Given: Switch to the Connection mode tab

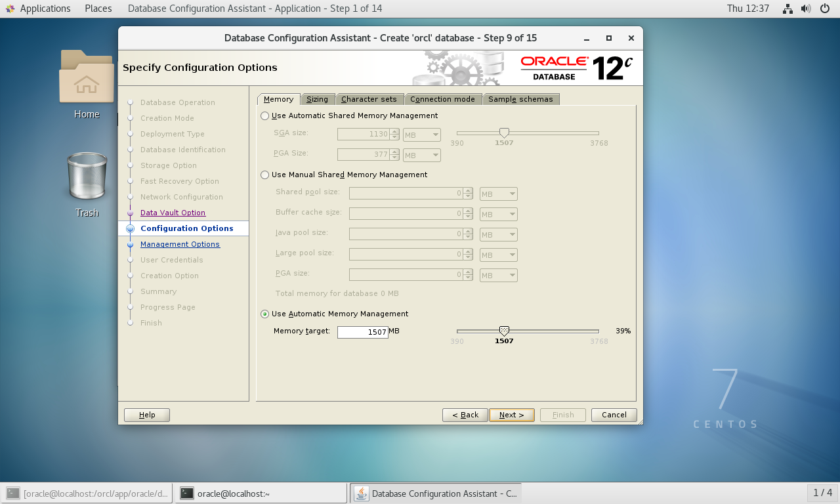Looking at the screenshot, I should 442,99.
